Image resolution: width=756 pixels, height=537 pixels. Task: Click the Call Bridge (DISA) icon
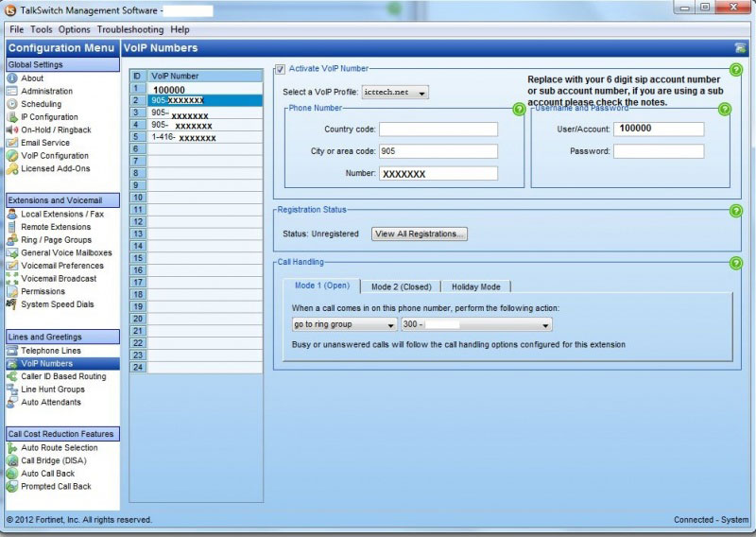point(12,461)
